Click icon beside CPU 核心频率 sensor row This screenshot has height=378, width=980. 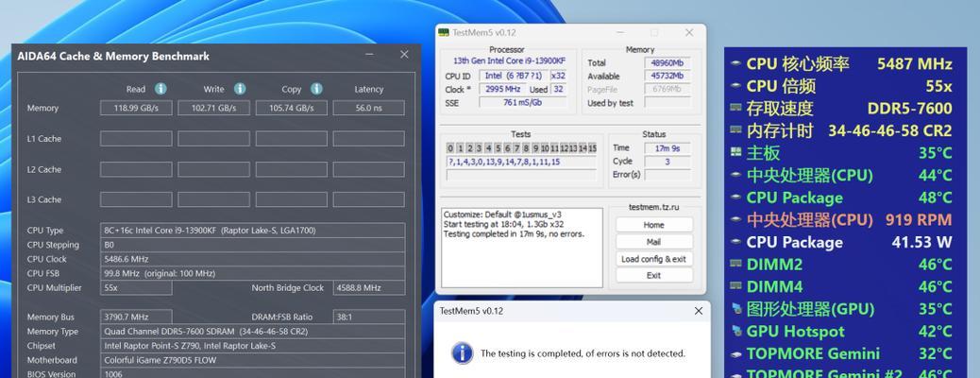735,63
